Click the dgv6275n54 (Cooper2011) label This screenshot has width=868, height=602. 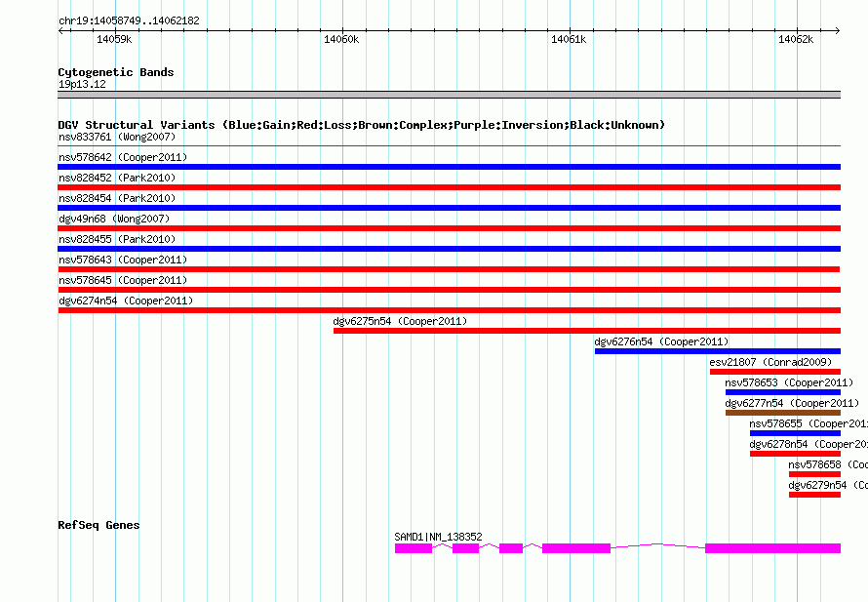(400, 321)
